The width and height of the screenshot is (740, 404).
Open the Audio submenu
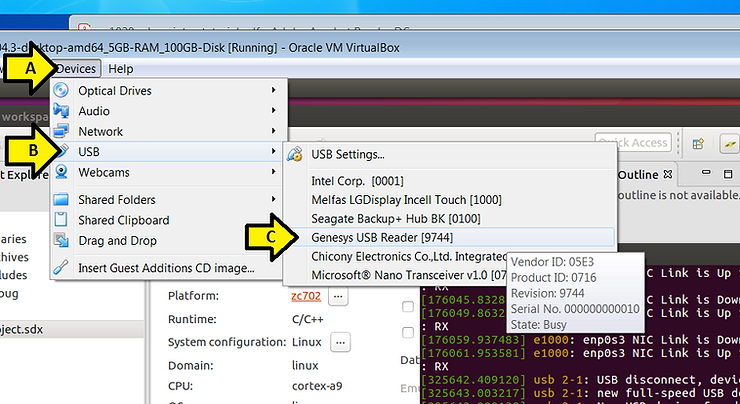[x=168, y=111]
